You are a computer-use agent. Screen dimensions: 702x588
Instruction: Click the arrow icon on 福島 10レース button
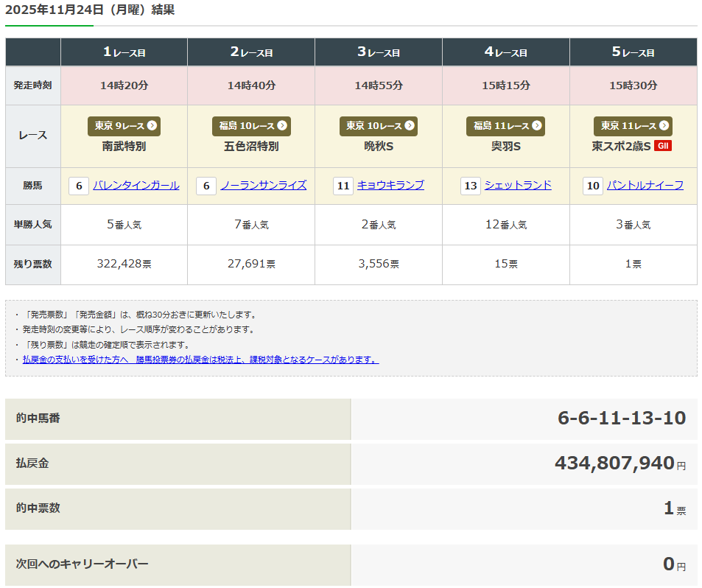tap(281, 126)
